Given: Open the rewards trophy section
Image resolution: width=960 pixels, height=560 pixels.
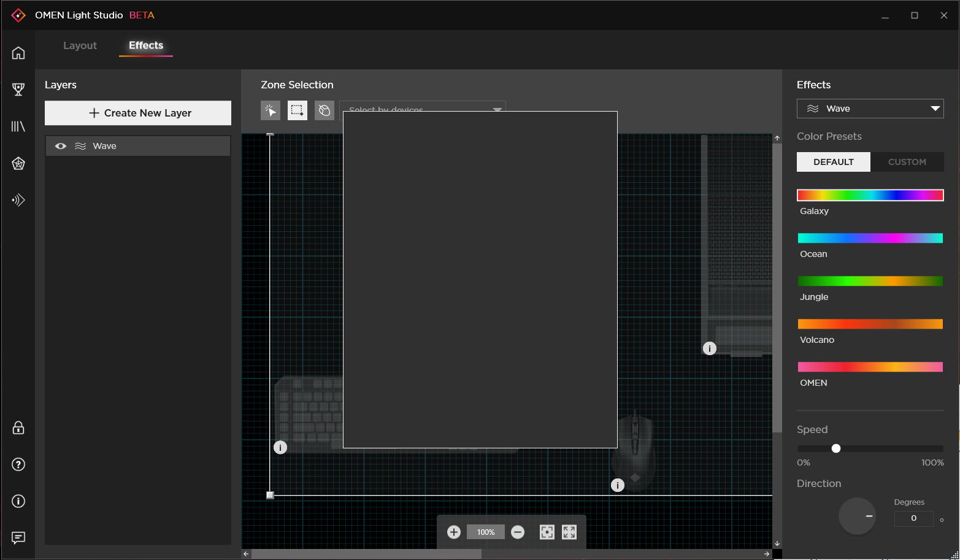Looking at the screenshot, I should 18,90.
